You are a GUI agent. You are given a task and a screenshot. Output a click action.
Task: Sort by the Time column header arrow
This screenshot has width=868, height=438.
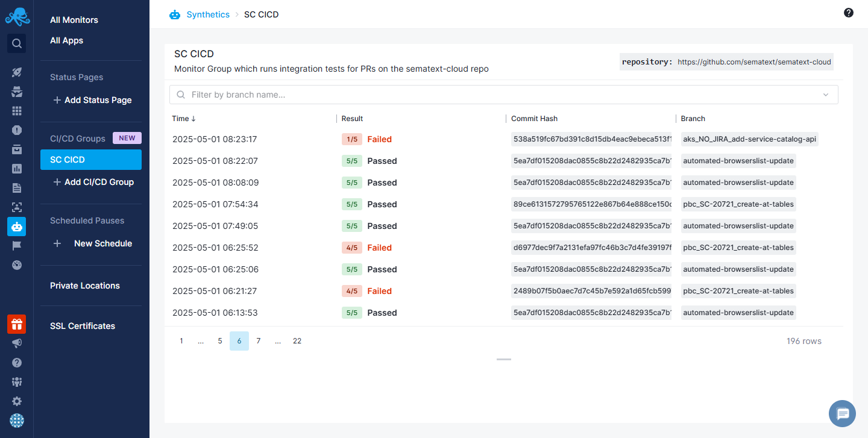[192, 118]
